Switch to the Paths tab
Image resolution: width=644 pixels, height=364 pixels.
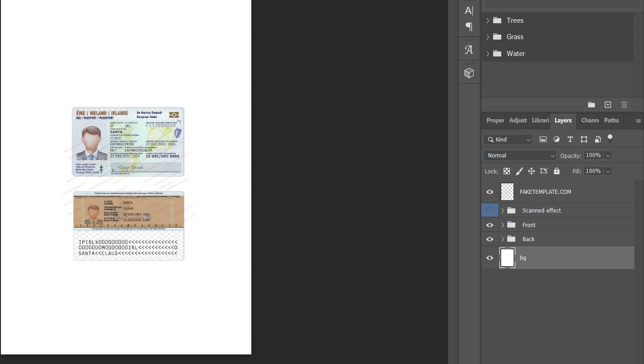[x=611, y=120]
